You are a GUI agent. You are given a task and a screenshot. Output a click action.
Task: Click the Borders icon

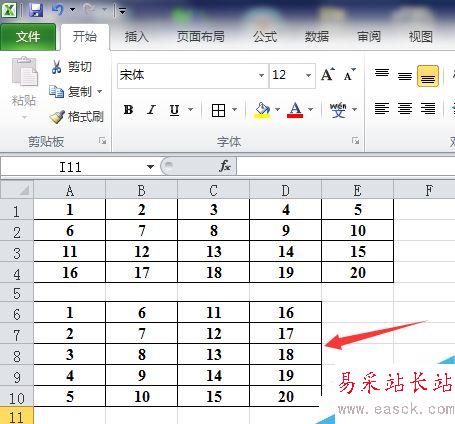[x=218, y=110]
